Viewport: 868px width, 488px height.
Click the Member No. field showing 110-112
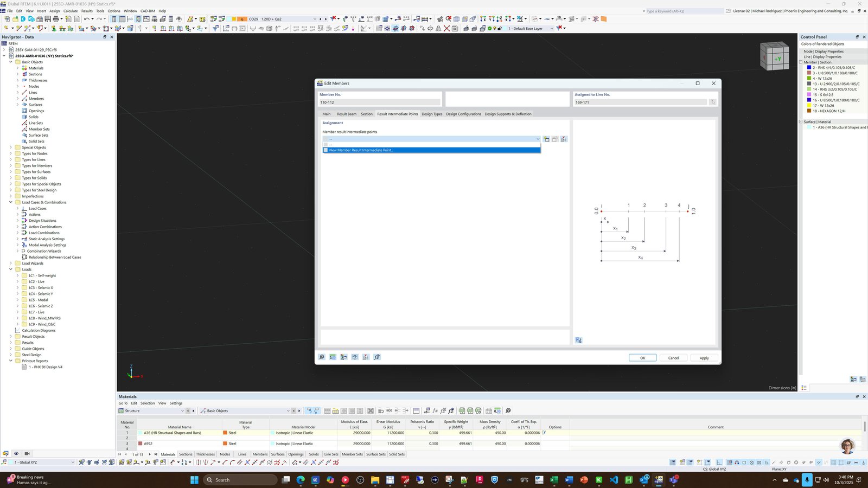point(380,102)
